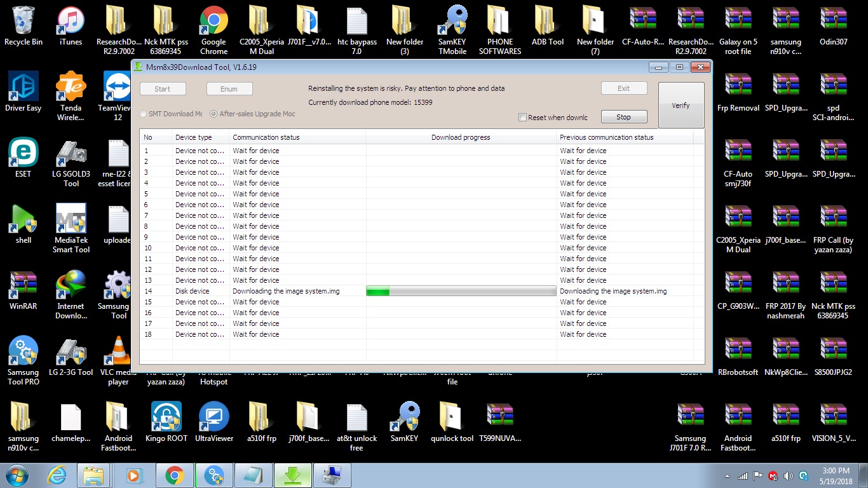
Task: Open Windows Explorer from the taskbar
Action: 95,475
